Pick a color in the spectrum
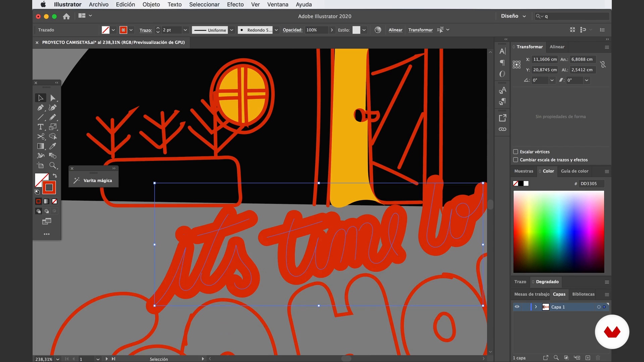Viewport: 644px width, 362px height. (558, 231)
